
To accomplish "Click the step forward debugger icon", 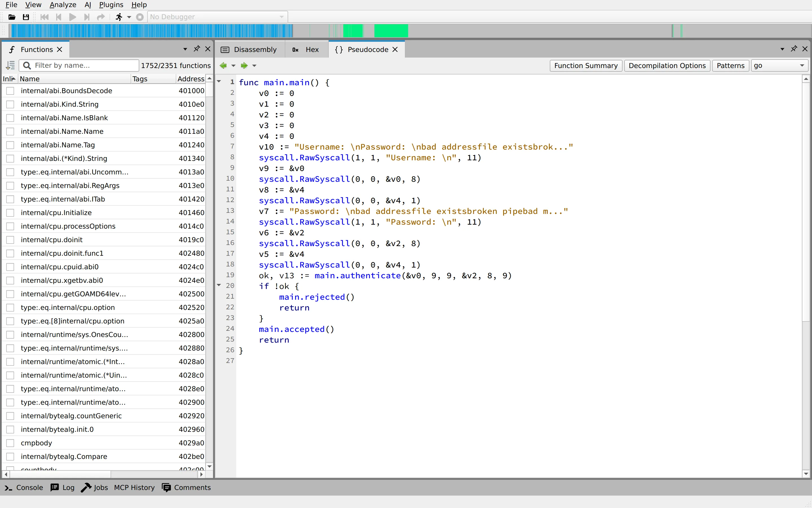I will coord(87,17).
